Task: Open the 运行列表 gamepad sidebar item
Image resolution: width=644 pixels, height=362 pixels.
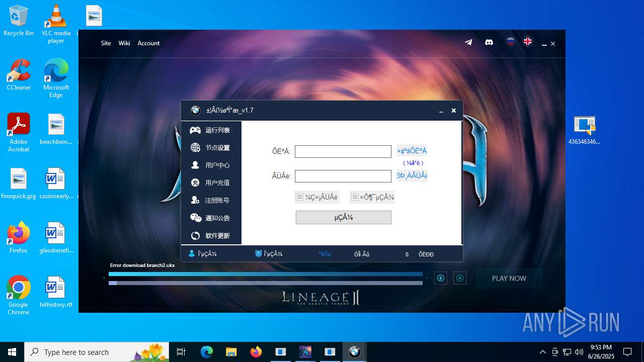Action: pyautogui.click(x=211, y=130)
